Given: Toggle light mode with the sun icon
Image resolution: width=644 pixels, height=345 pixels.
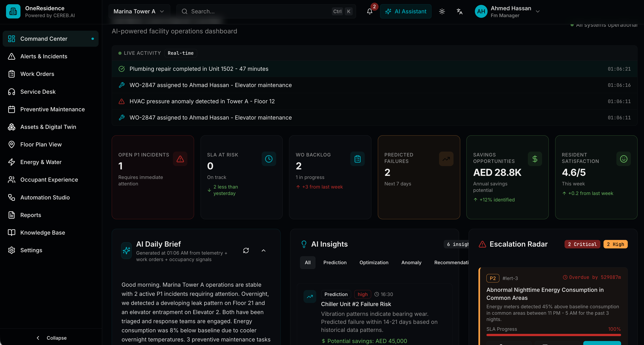Looking at the screenshot, I should click(442, 11).
